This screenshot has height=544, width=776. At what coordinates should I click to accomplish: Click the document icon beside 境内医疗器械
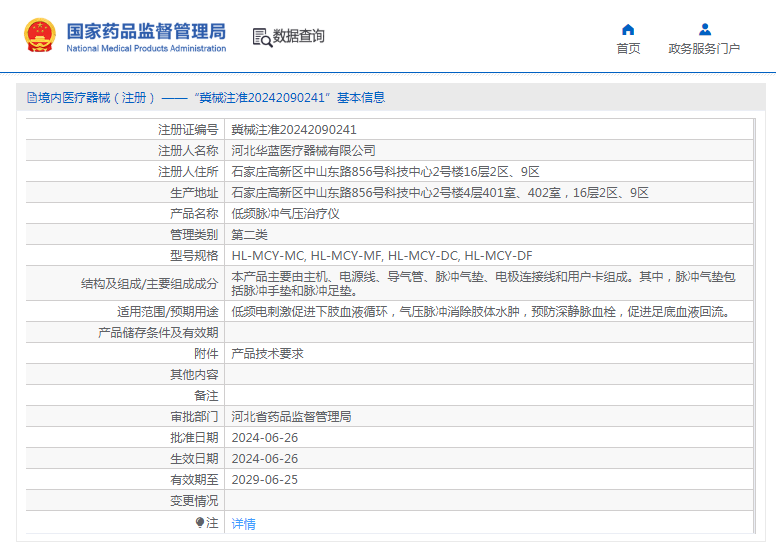[x=32, y=98]
